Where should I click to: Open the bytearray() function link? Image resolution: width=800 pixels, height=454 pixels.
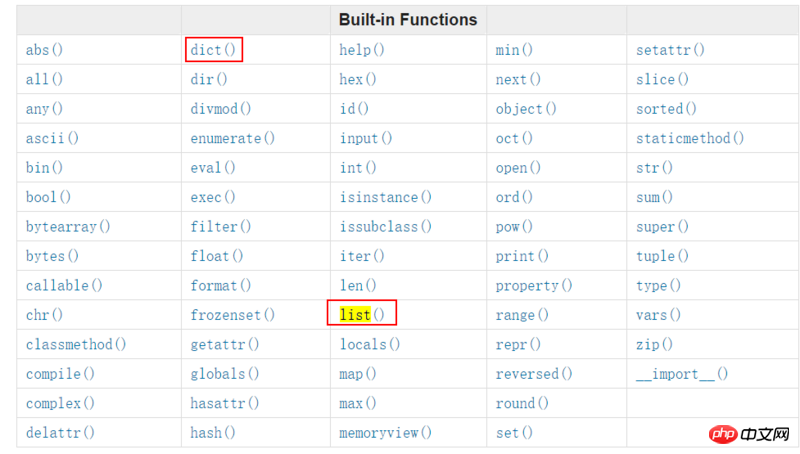click(x=68, y=227)
